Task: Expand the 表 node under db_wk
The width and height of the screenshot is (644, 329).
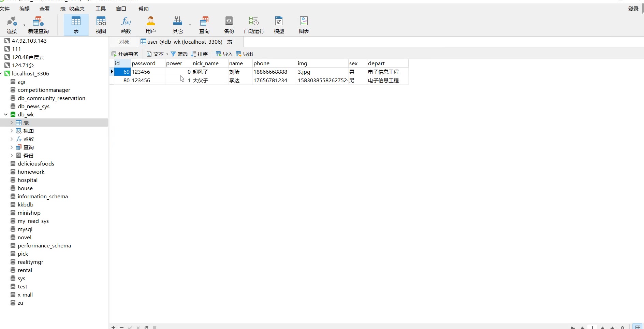Action: 12,123
